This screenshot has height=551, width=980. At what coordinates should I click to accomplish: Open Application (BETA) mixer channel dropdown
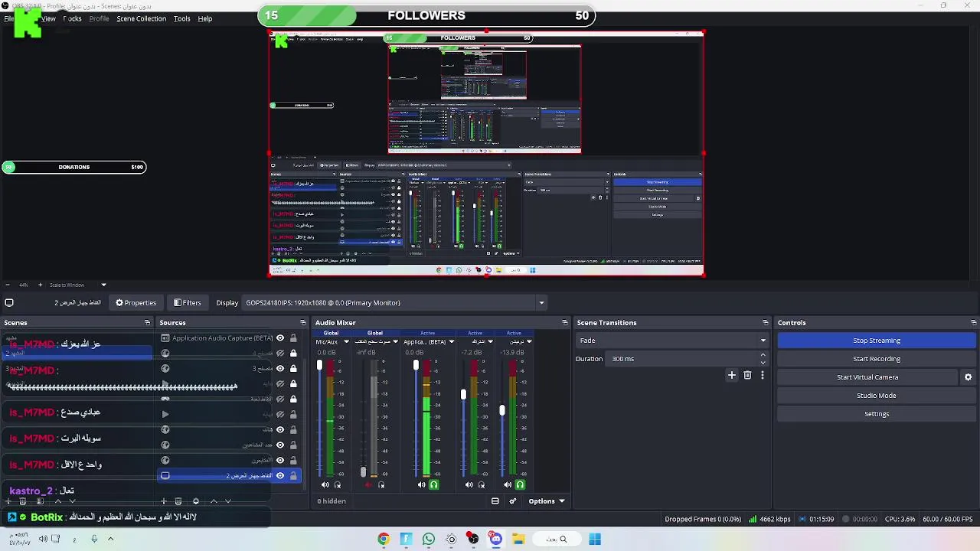click(452, 342)
